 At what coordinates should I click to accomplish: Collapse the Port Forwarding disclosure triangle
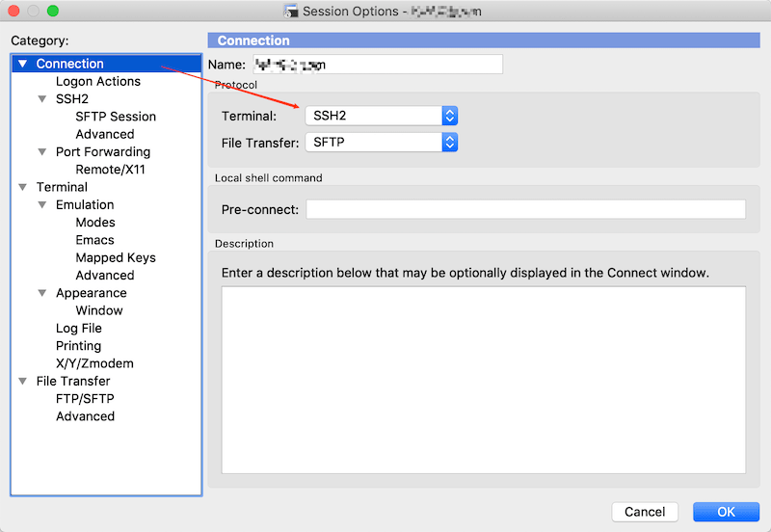pyautogui.click(x=42, y=152)
